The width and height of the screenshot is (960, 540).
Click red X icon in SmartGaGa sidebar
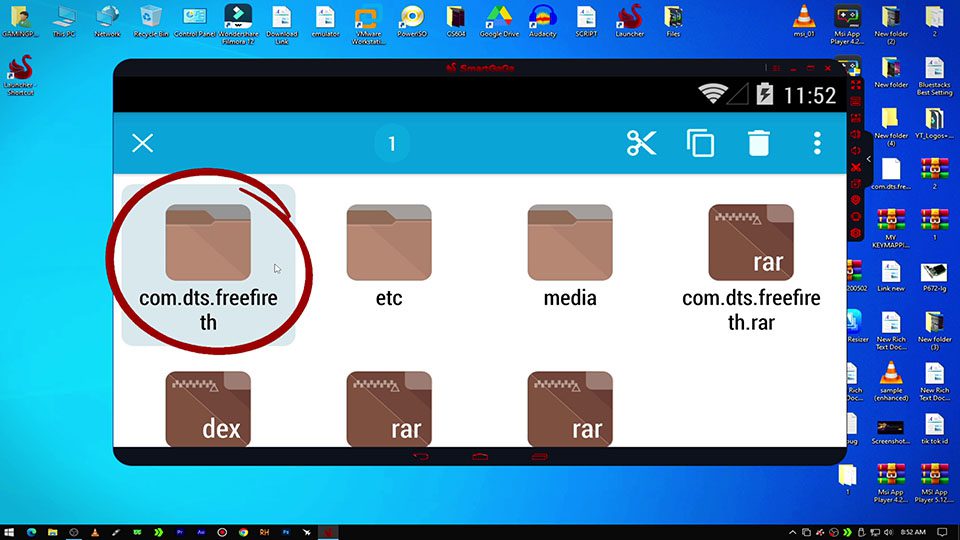pos(856,167)
